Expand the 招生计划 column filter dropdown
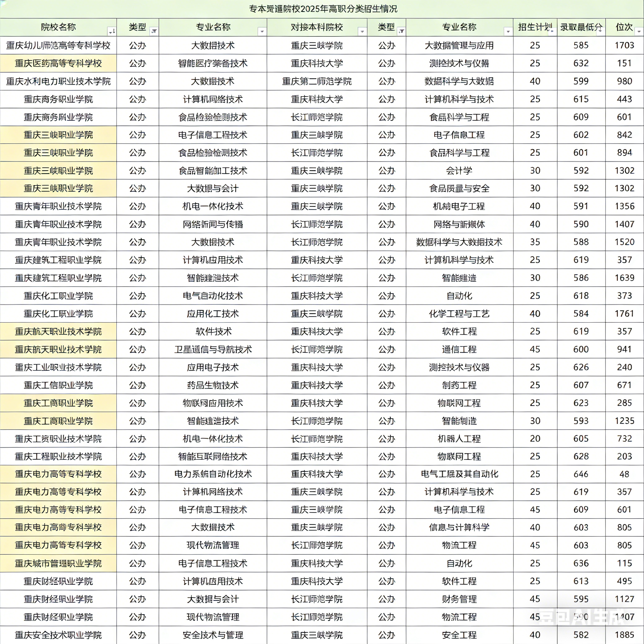The image size is (644, 644). coord(552,31)
